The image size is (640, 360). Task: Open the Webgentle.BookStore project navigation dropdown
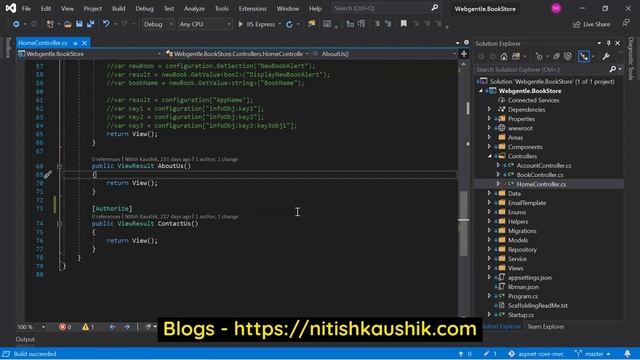pyautogui.click(x=90, y=54)
